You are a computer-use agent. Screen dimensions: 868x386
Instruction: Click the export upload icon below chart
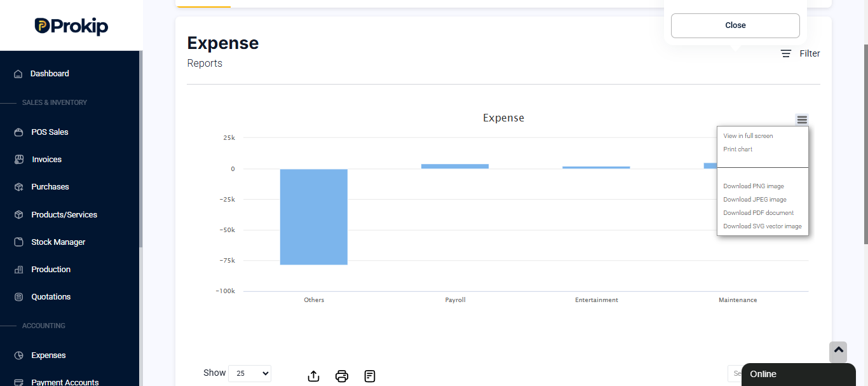pyautogui.click(x=313, y=376)
